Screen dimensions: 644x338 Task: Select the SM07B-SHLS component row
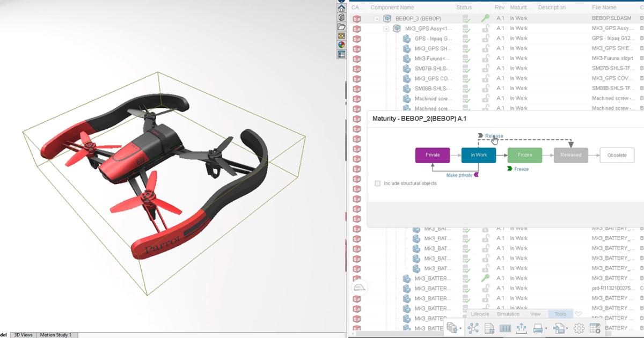coord(496,69)
